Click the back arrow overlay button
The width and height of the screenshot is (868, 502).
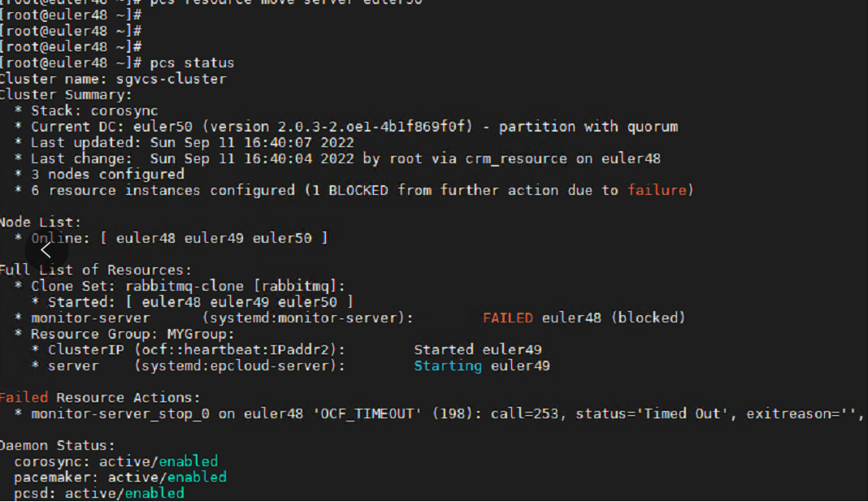(46, 250)
